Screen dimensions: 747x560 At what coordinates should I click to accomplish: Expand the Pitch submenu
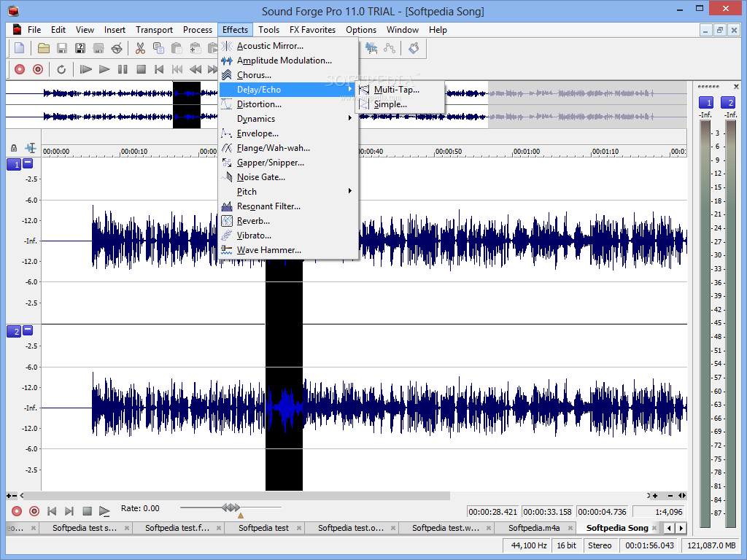coord(289,192)
